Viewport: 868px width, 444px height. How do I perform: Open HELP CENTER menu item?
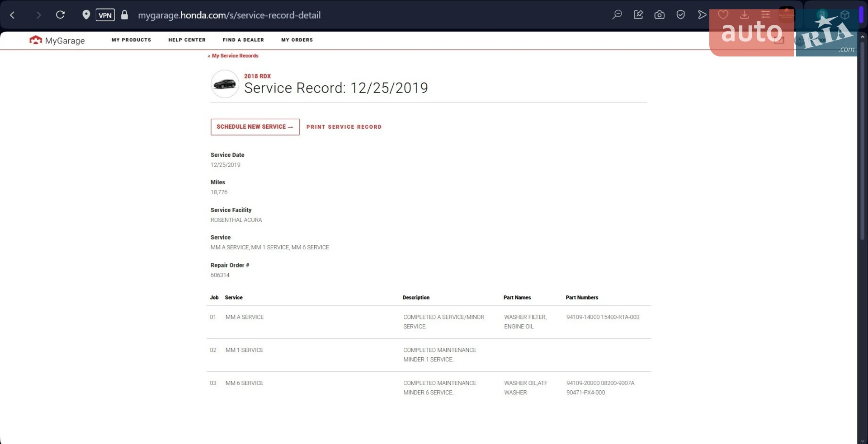pos(187,40)
